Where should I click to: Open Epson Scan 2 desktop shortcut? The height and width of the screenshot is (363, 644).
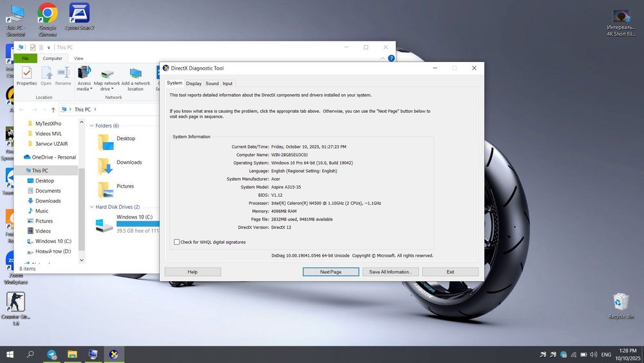(x=79, y=17)
